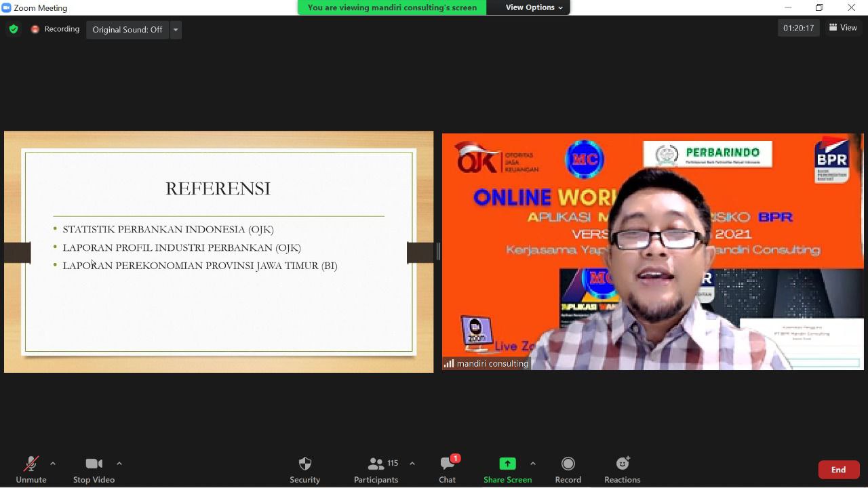Image resolution: width=868 pixels, height=488 pixels.
Task: Open the Original Sound dropdown arrow
Action: click(x=176, y=30)
